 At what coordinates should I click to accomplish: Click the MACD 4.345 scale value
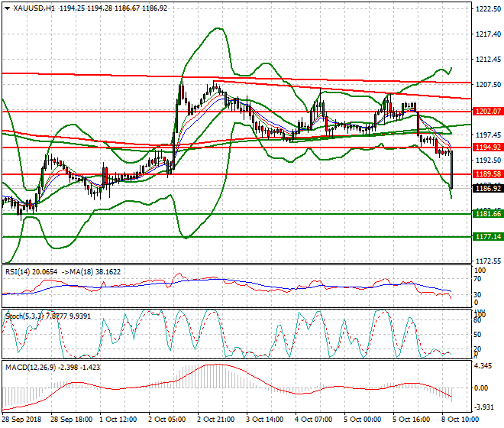tap(483, 366)
